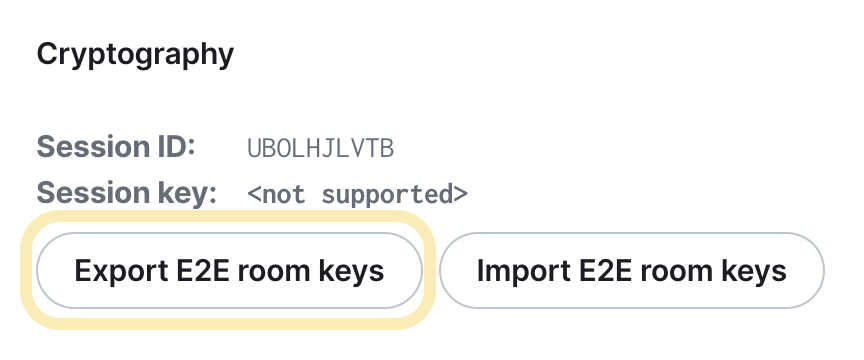The height and width of the screenshot is (360, 864).
Task: Choose the button right of Export
Action: pyautogui.click(x=631, y=270)
